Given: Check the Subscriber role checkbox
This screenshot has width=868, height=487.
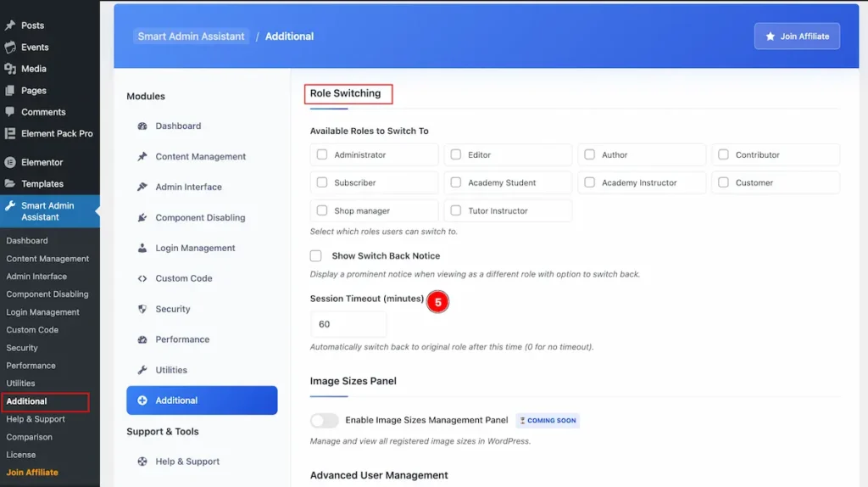Looking at the screenshot, I should (321, 182).
